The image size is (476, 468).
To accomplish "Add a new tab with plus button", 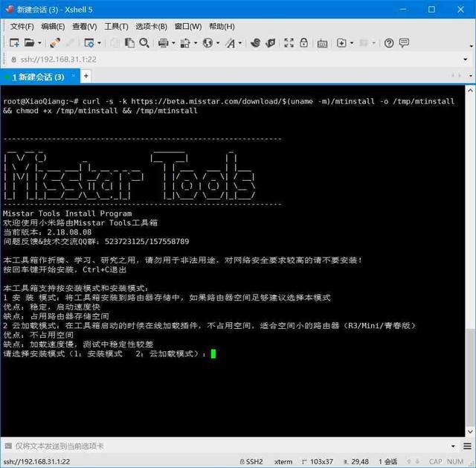I will 86,76.
